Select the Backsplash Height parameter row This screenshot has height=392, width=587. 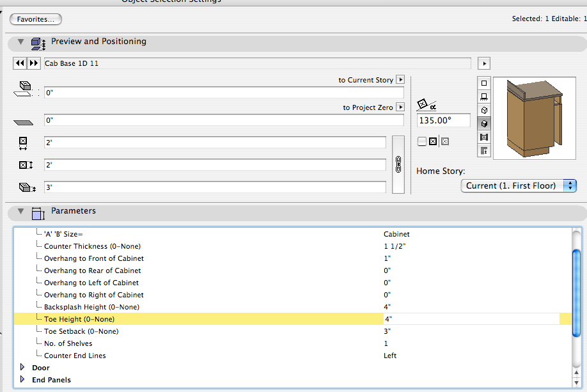pyautogui.click(x=293, y=307)
